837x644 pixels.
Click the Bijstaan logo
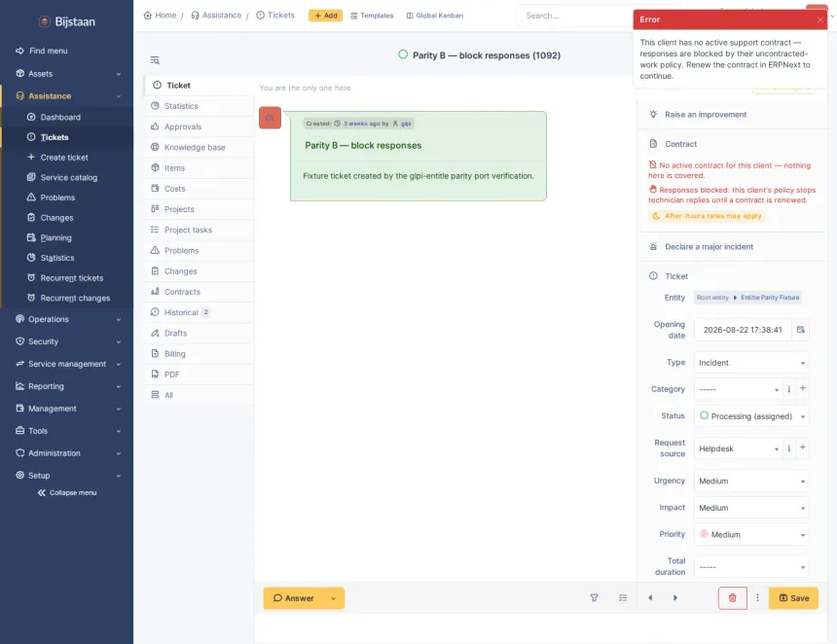[67, 21]
